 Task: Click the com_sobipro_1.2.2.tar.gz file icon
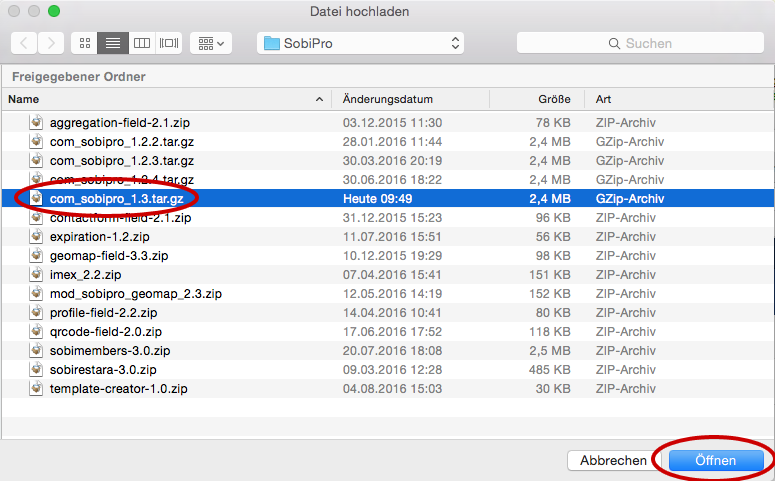tap(36, 141)
